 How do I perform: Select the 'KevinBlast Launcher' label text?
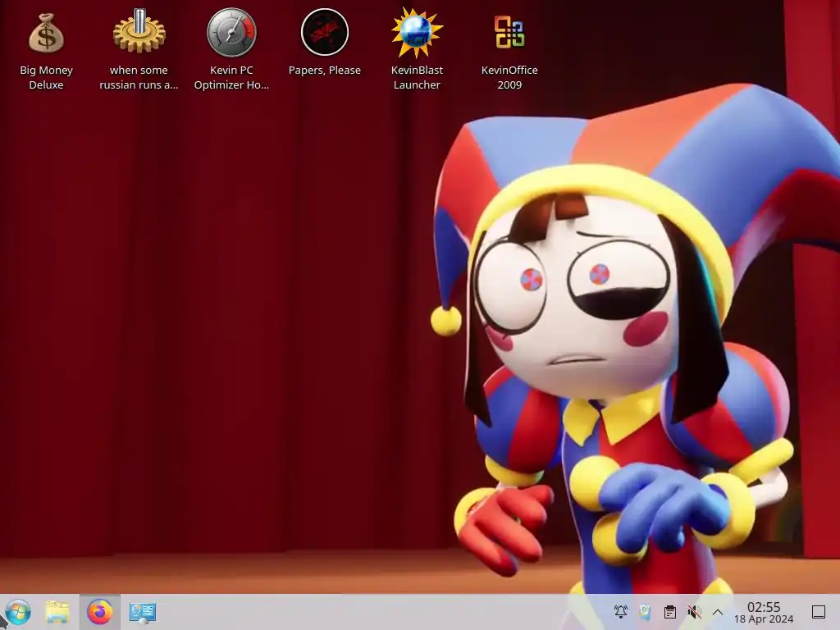pyautogui.click(x=417, y=78)
